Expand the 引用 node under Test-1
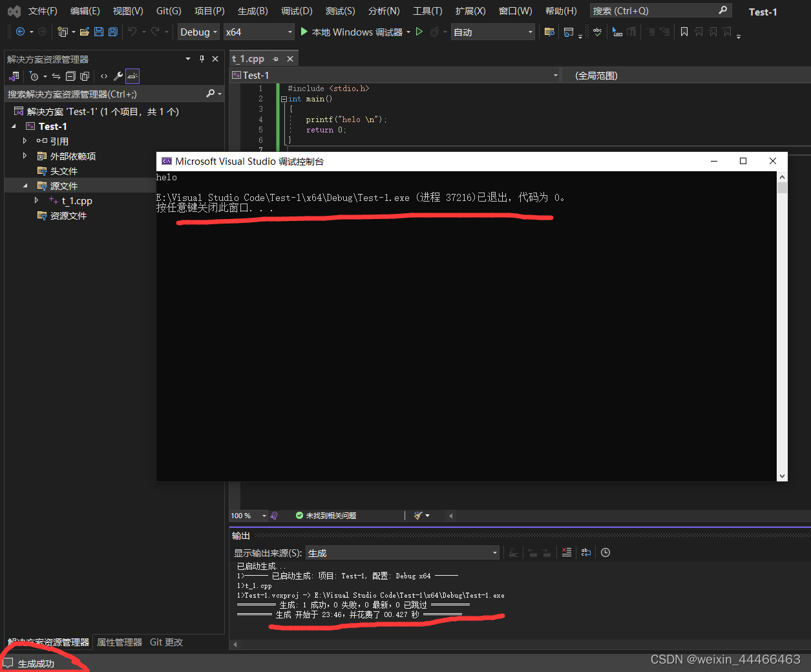 pos(26,141)
